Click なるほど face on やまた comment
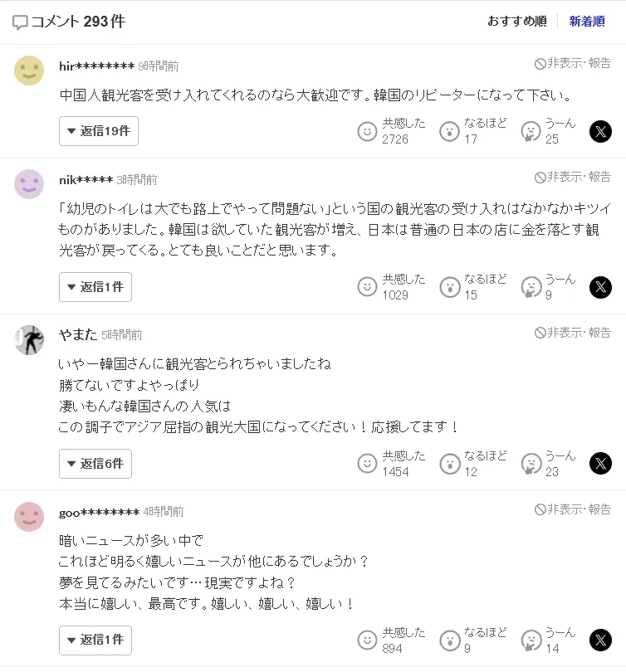626x672 pixels. coord(449,464)
